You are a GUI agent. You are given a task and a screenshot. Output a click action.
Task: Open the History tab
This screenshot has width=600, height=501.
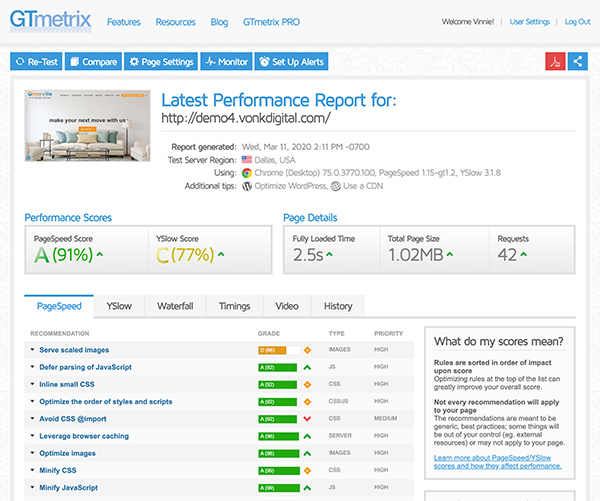pyautogui.click(x=338, y=306)
